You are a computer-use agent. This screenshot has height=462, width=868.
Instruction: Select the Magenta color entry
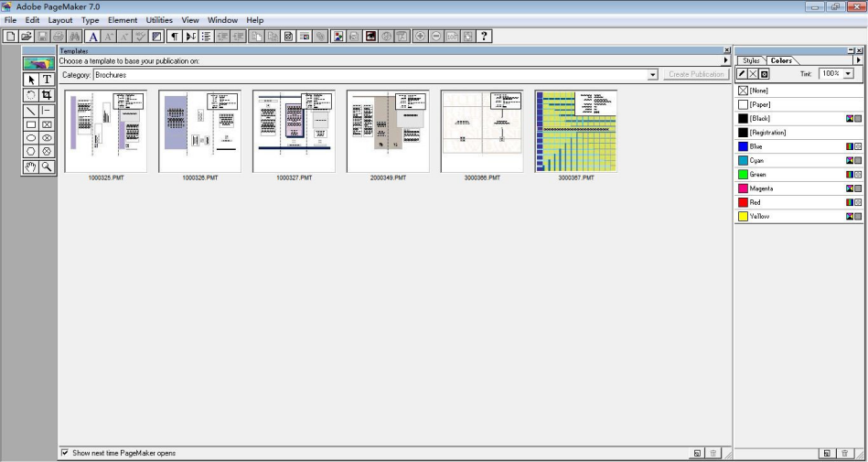(798, 188)
